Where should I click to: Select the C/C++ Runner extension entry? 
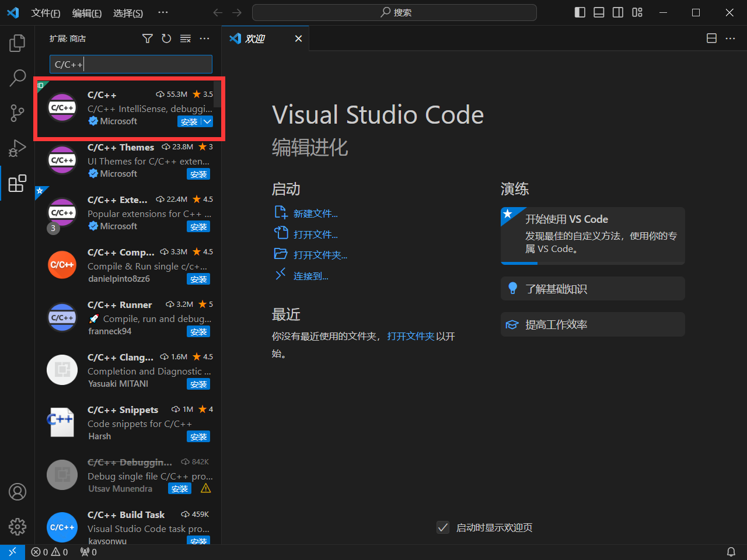[x=128, y=318]
